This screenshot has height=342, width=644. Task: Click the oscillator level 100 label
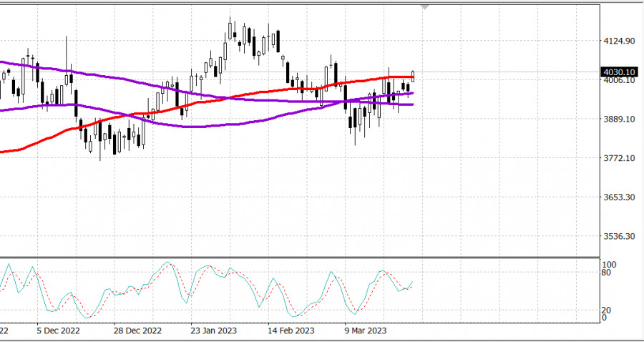pyautogui.click(x=609, y=265)
